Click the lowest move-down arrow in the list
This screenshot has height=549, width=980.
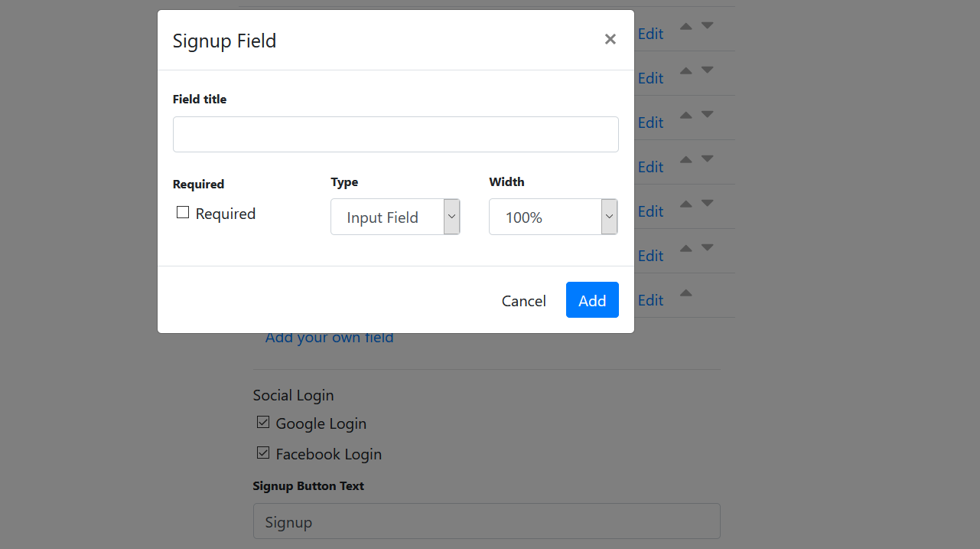tap(708, 247)
